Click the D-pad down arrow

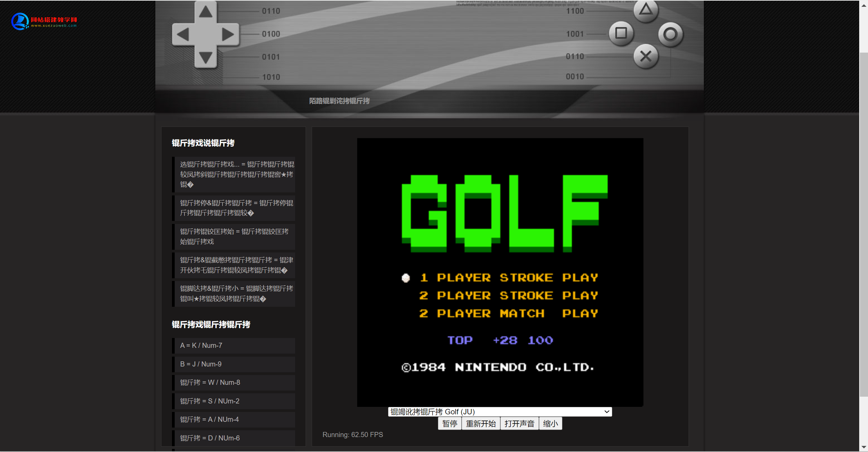[206, 57]
